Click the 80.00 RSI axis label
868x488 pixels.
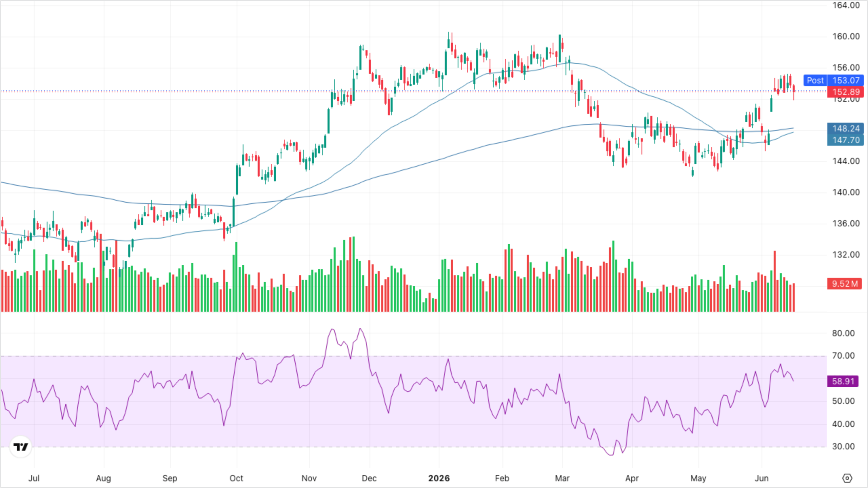(843, 333)
